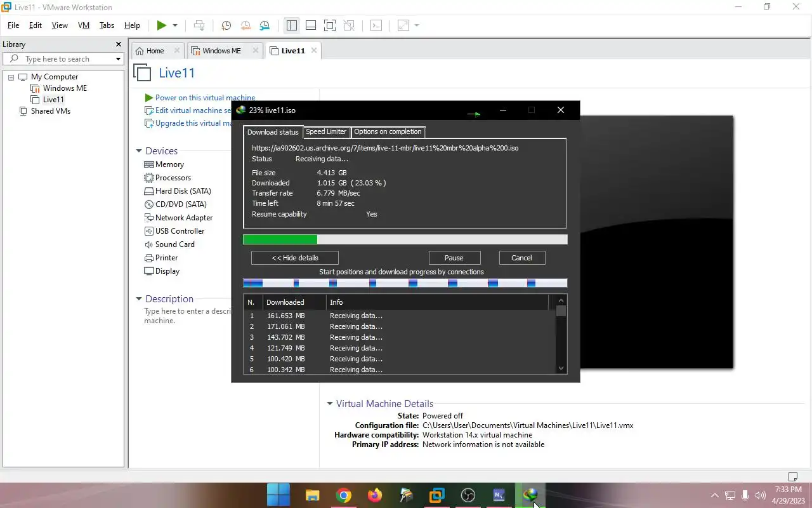Viewport: 812px width, 508px height.
Task: Select connection row with 161.653 MB
Action: 399,316
